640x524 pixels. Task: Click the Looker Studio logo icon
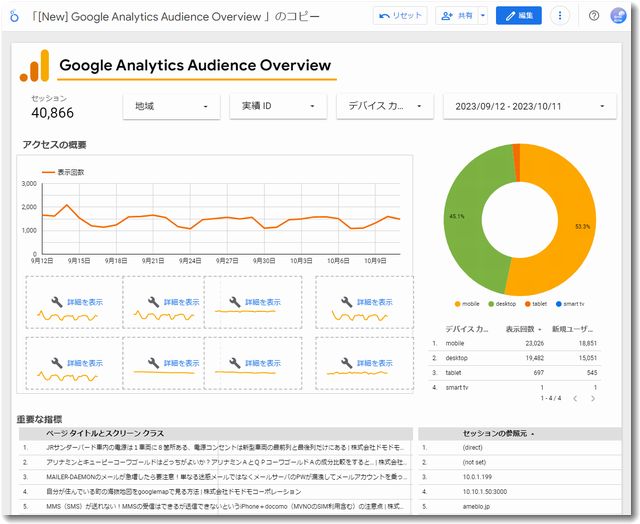click(x=14, y=16)
